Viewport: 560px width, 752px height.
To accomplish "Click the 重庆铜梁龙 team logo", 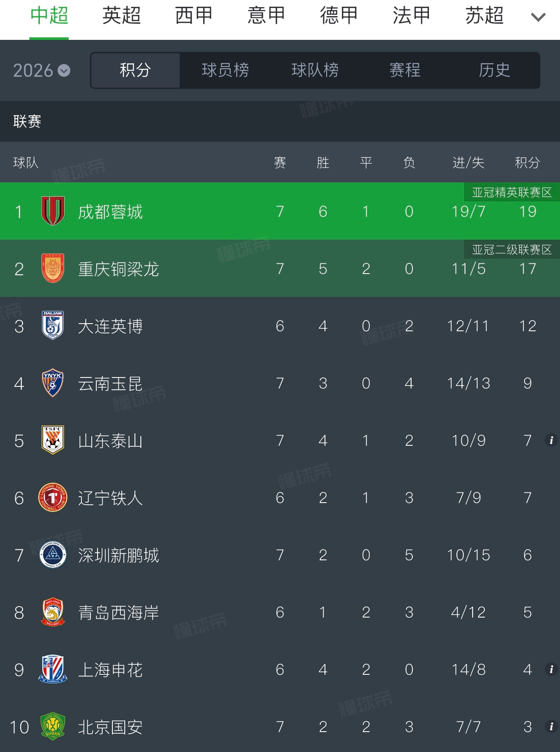I will pyautogui.click(x=53, y=268).
